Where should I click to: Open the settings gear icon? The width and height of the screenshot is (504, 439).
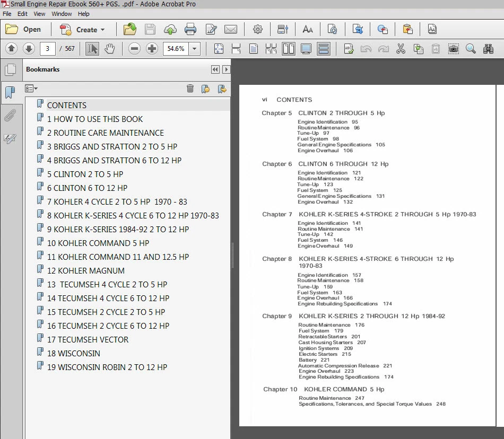[x=257, y=30]
